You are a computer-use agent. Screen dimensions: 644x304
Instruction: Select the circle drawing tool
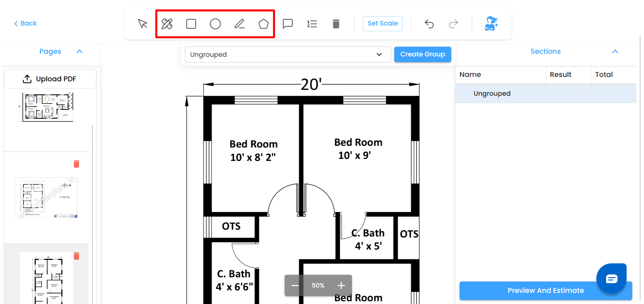click(x=215, y=24)
